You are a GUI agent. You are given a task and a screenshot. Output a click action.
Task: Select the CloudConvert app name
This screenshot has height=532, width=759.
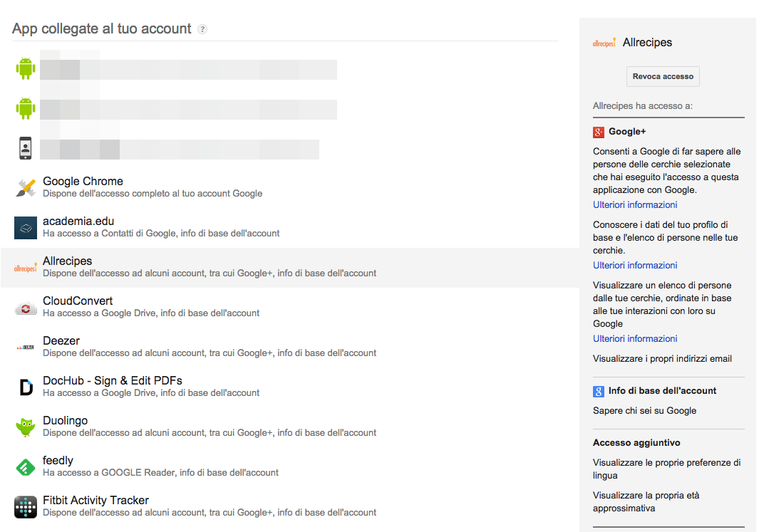coord(78,301)
